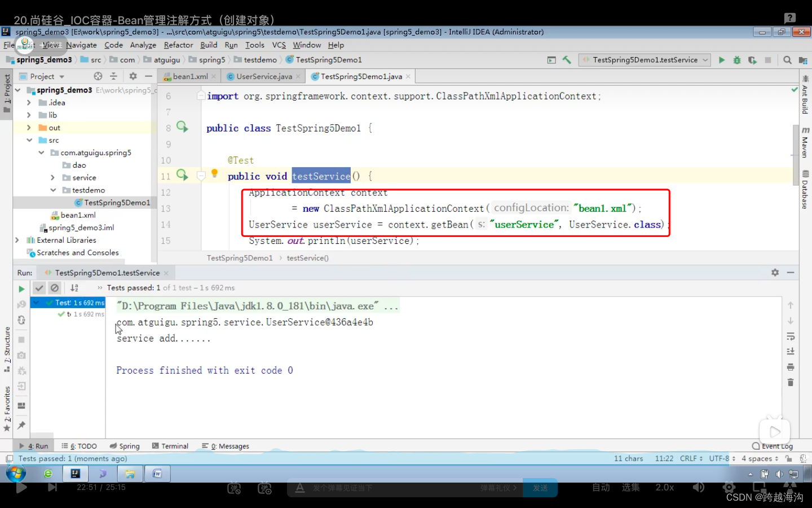The height and width of the screenshot is (508, 812).
Task: Collapse the com.atguigu.spring5 package
Action: 41,152
